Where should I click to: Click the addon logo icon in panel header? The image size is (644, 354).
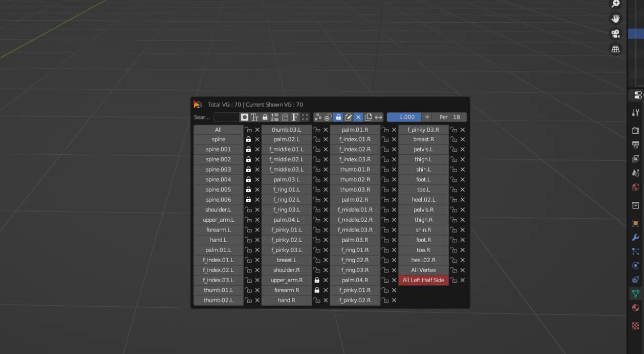[198, 105]
